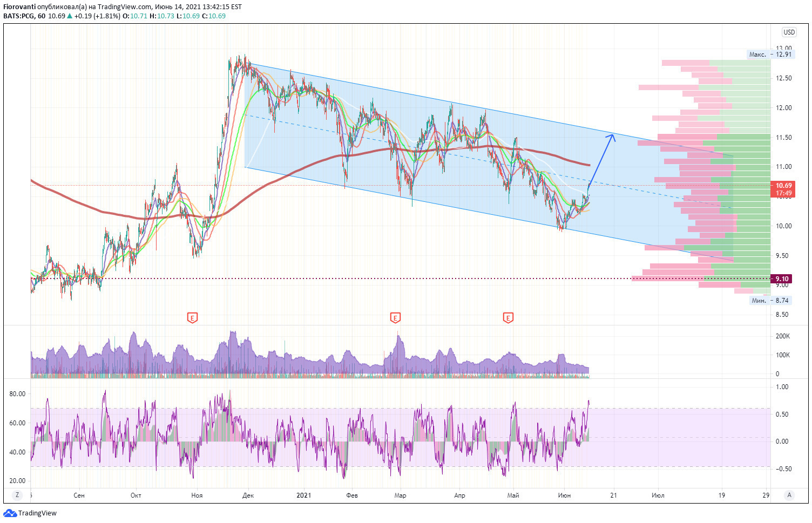The height and width of the screenshot is (523, 812).
Task: Click the 20.00 oscillator axis label
Action: pos(17,481)
